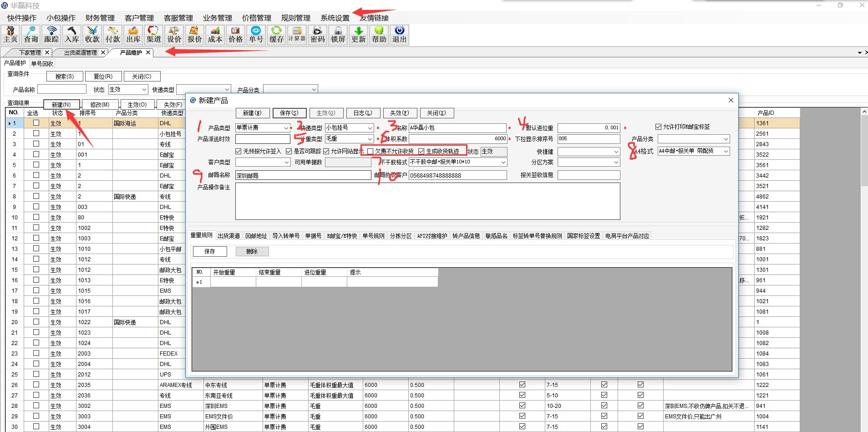
Task: Click the 退出 exit power icon
Action: point(399,35)
